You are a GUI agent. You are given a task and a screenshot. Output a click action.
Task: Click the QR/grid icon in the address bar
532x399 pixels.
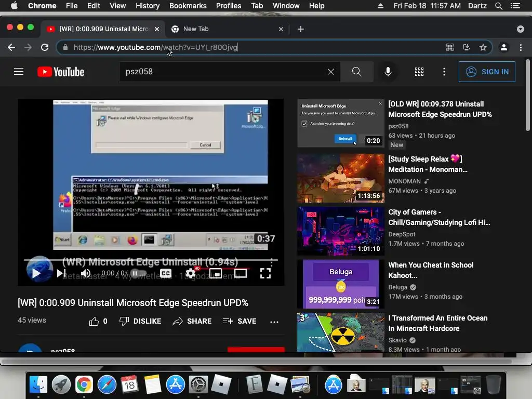(450, 47)
